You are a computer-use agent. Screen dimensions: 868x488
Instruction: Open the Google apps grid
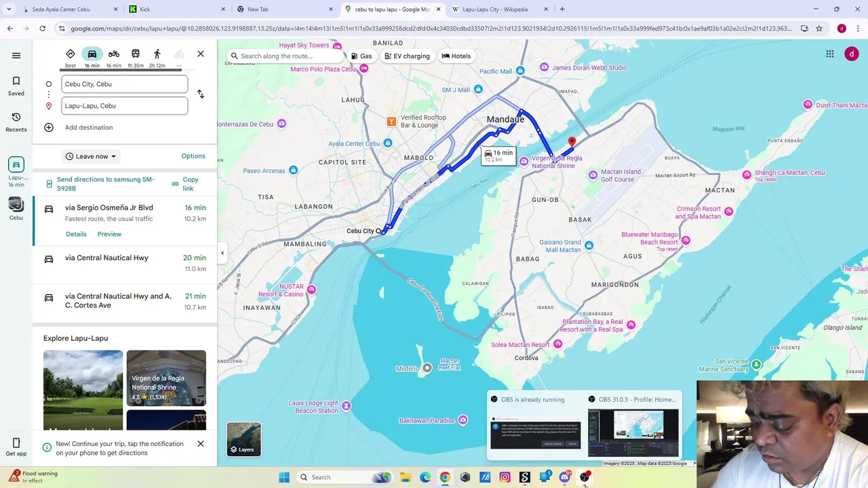830,54
